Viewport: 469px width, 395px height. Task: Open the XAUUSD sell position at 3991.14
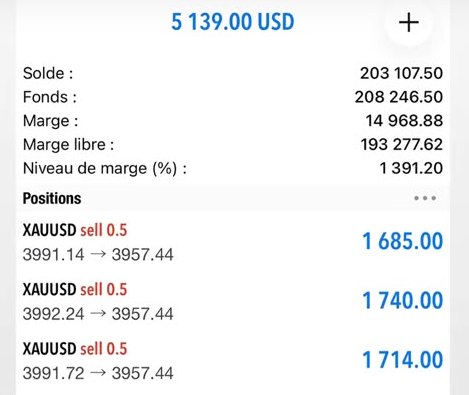coord(233,242)
